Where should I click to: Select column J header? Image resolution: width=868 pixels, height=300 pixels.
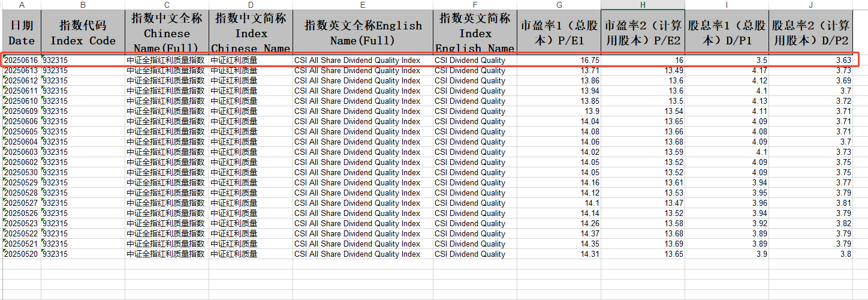coord(810,5)
